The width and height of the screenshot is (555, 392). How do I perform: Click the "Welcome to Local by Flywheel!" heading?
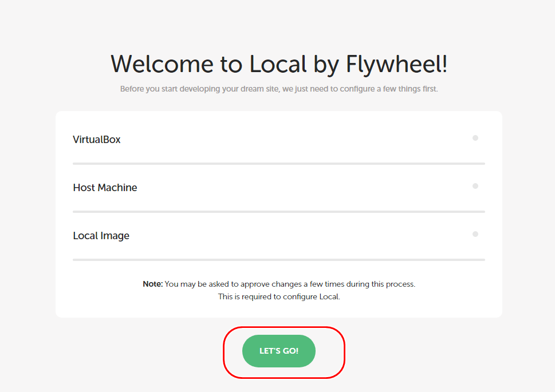279,65
